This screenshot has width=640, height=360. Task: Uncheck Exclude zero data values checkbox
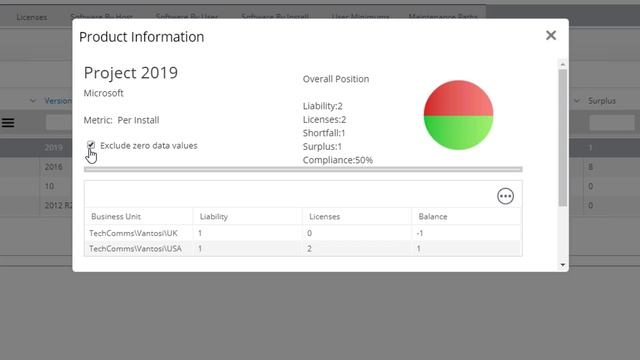pos(91,145)
